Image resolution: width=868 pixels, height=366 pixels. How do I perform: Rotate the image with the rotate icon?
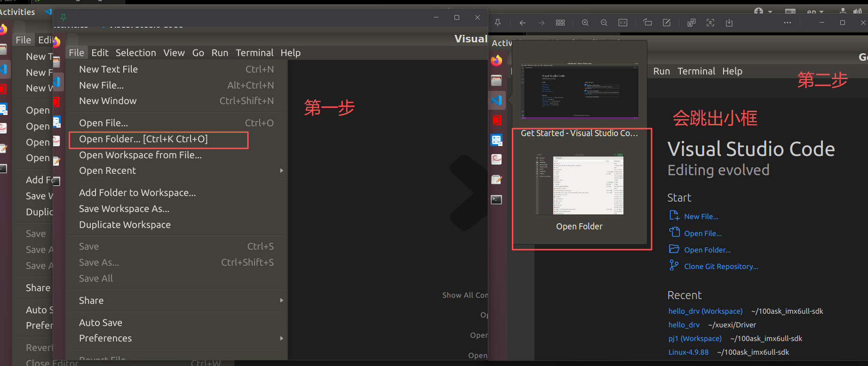tap(648, 23)
